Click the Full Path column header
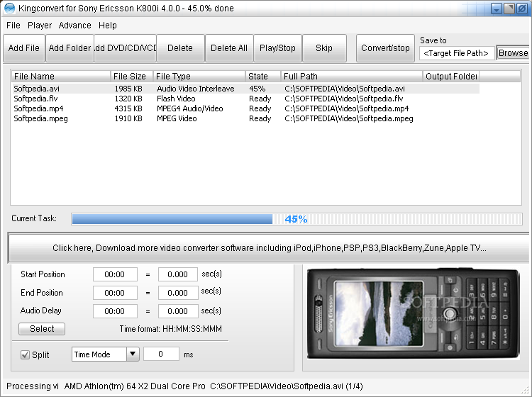This screenshot has height=397, width=532. [352, 77]
